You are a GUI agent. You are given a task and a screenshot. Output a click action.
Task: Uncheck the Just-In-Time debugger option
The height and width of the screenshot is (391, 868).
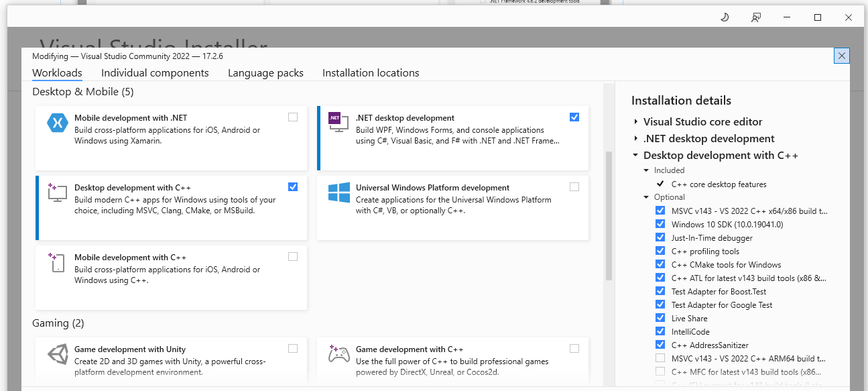click(660, 237)
